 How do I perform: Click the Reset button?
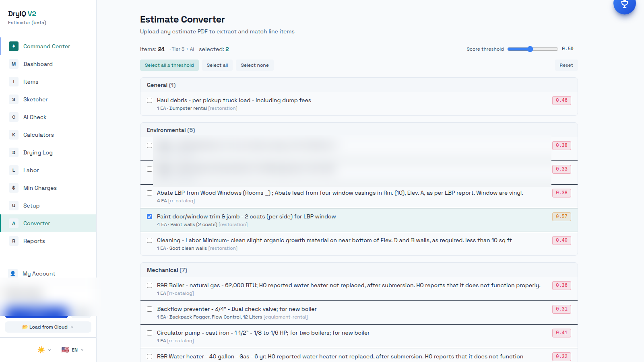coord(566,65)
